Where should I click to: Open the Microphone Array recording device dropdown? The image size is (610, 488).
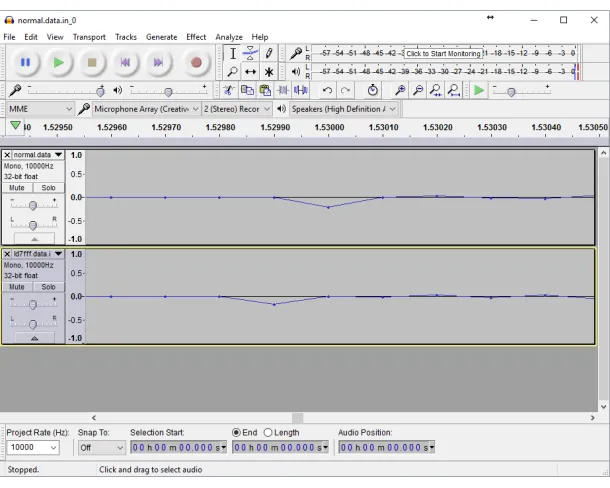pyautogui.click(x=147, y=109)
